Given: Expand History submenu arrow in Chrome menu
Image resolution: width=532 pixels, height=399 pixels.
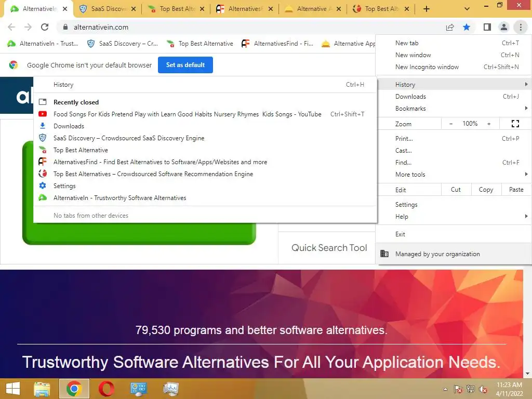Looking at the screenshot, I should pos(526,84).
